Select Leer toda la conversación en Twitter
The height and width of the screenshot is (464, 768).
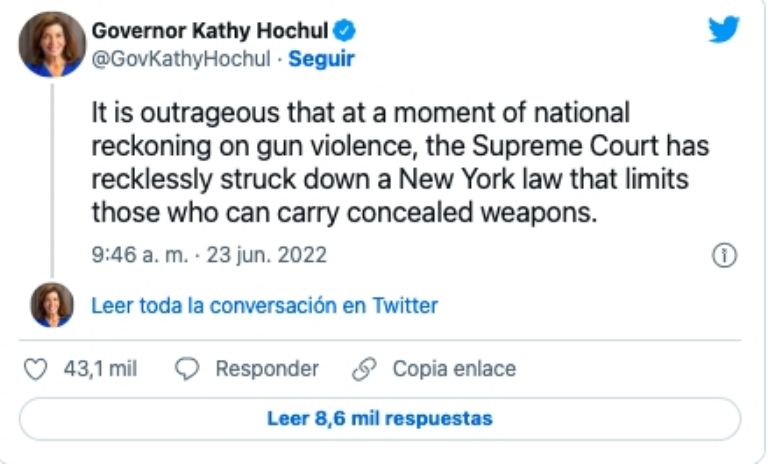[264, 305]
